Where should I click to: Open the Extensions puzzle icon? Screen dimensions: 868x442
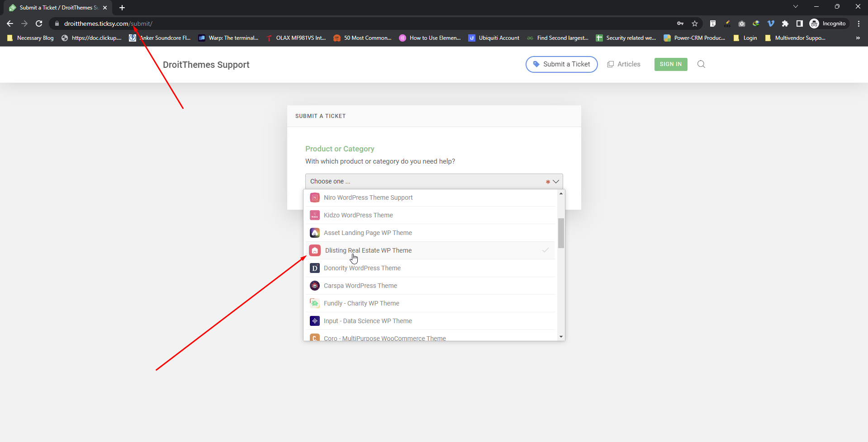point(785,24)
